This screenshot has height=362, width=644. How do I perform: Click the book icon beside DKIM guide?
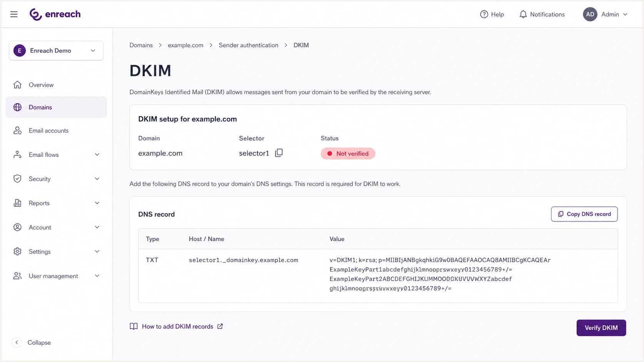click(x=134, y=326)
